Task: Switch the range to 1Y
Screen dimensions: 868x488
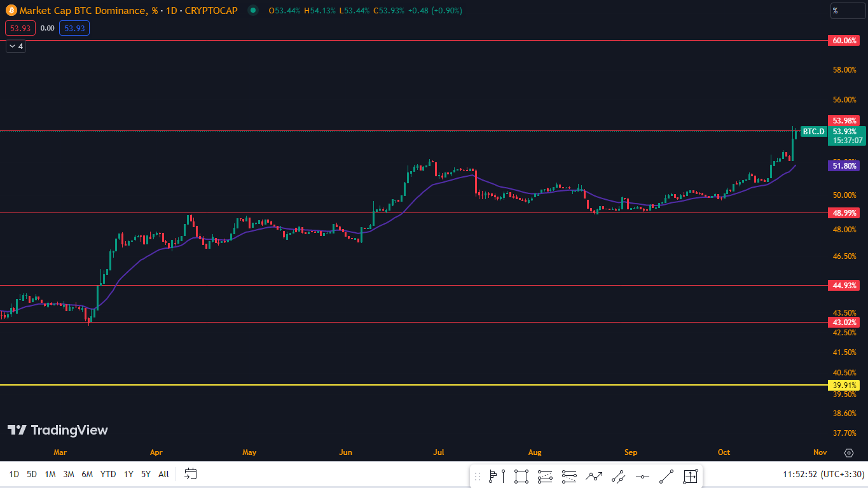Action: [128, 474]
